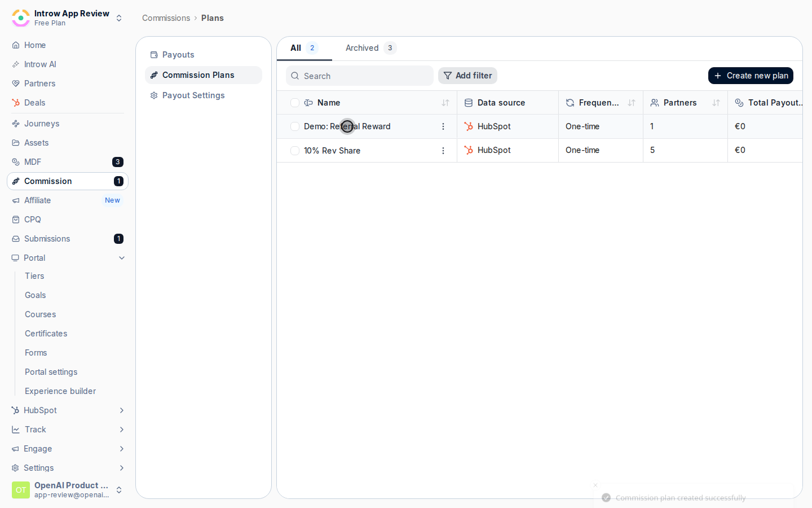The image size is (812, 508).
Task: Toggle the select-all checkbox in table header
Action: coord(295,103)
